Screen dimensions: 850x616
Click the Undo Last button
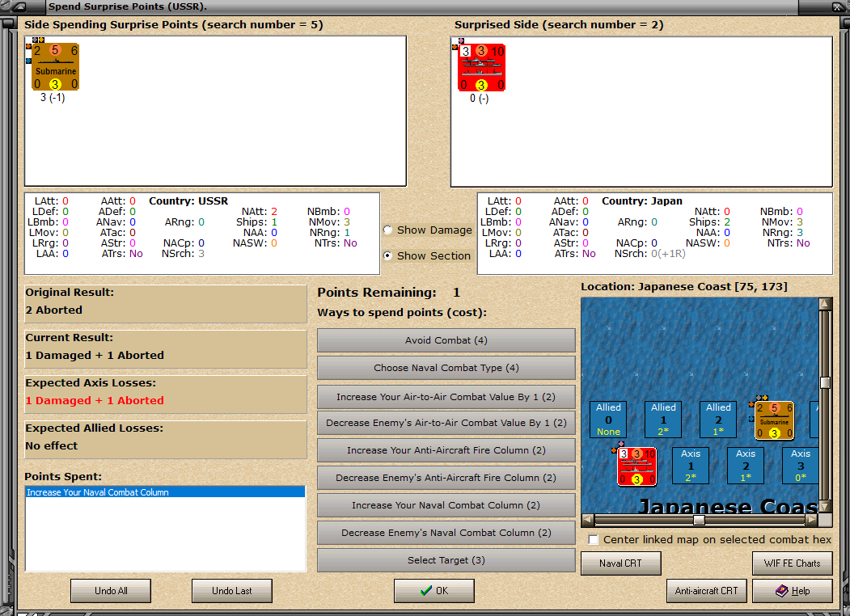coord(231,591)
